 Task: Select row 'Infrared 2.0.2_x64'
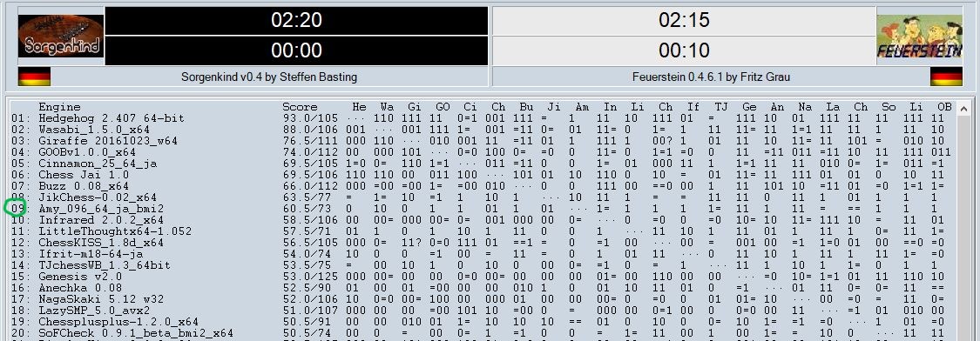[x=481, y=220]
